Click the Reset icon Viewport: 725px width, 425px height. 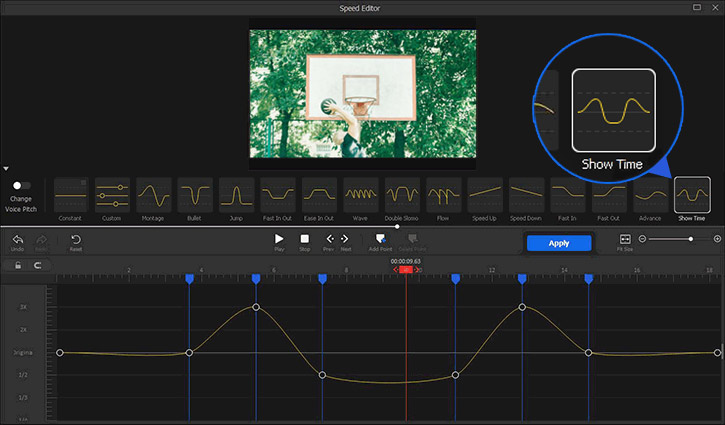click(76, 239)
